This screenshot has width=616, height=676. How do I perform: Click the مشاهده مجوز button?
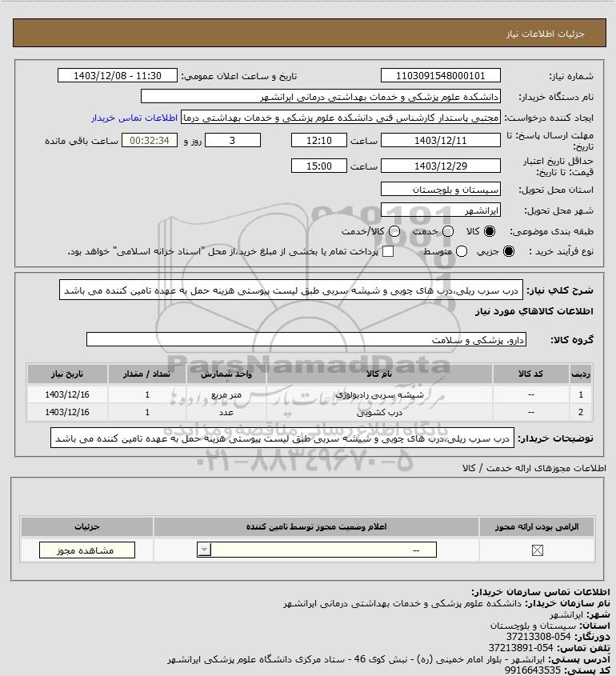[x=87, y=550]
